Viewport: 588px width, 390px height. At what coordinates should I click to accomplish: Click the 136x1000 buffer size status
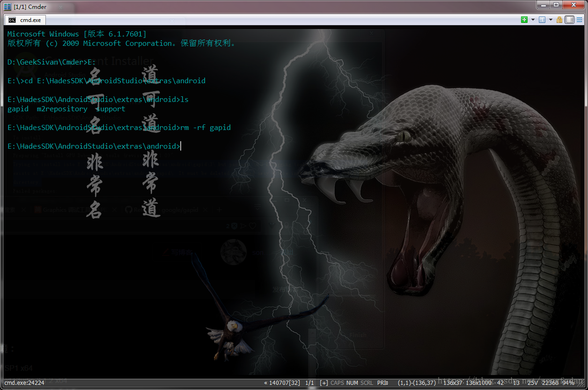coord(478,383)
